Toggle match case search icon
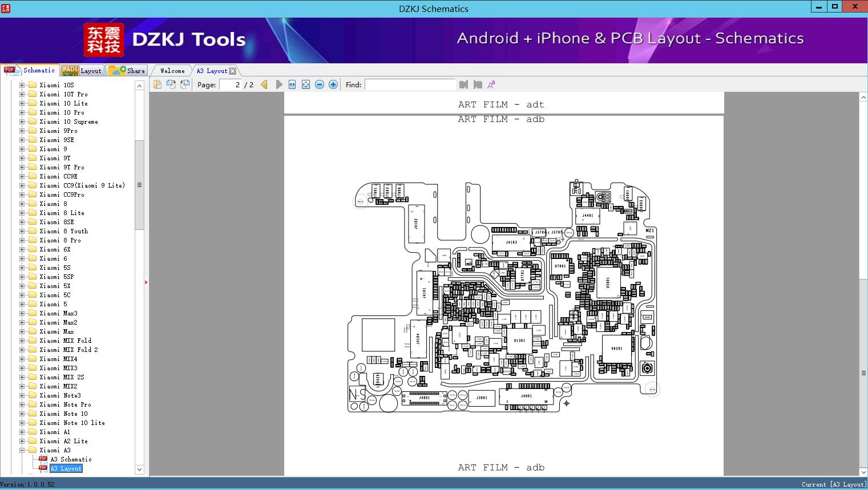This screenshot has height=490, width=868. tap(491, 84)
